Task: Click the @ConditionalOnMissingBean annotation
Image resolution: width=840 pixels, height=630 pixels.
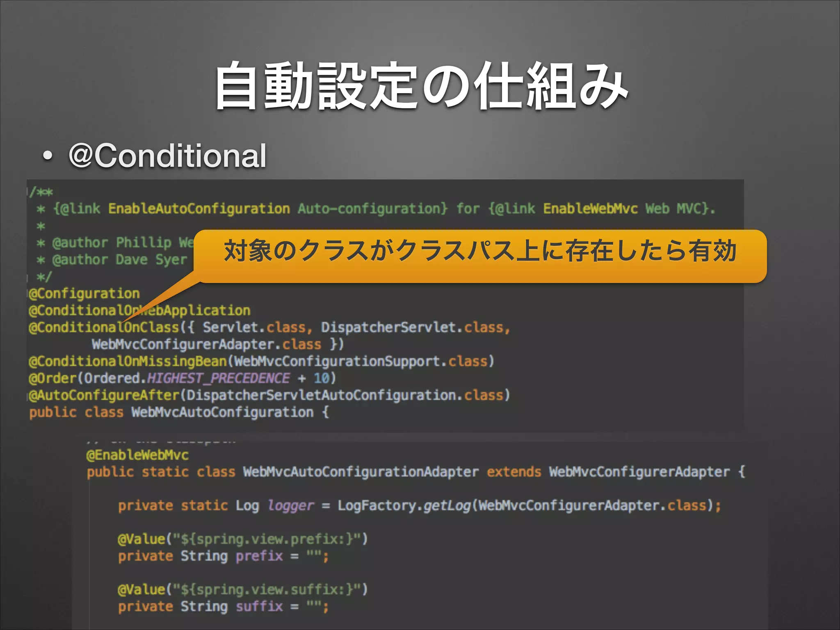Action: [x=127, y=361]
